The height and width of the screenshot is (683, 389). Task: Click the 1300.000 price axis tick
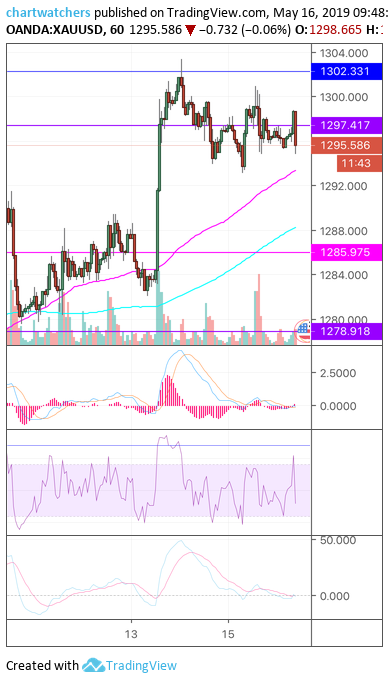point(344,97)
